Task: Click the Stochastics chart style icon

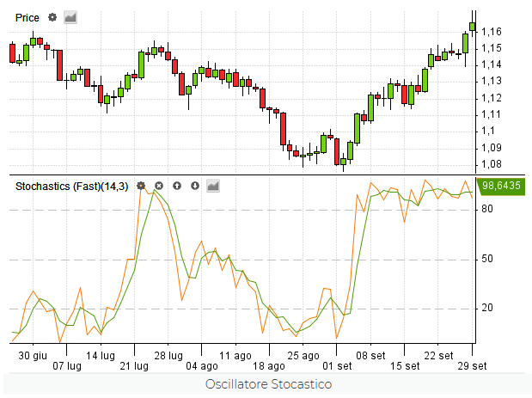Action: (213, 186)
